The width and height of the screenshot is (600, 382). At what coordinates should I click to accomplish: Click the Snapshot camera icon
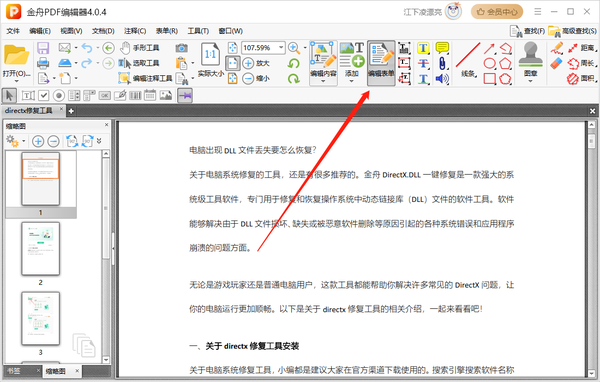pyautogui.click(x=181, y=48)
